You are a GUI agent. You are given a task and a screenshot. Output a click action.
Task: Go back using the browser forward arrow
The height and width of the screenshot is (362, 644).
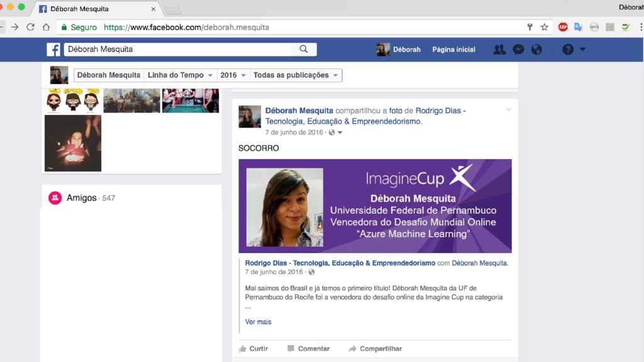click(15, 27)
